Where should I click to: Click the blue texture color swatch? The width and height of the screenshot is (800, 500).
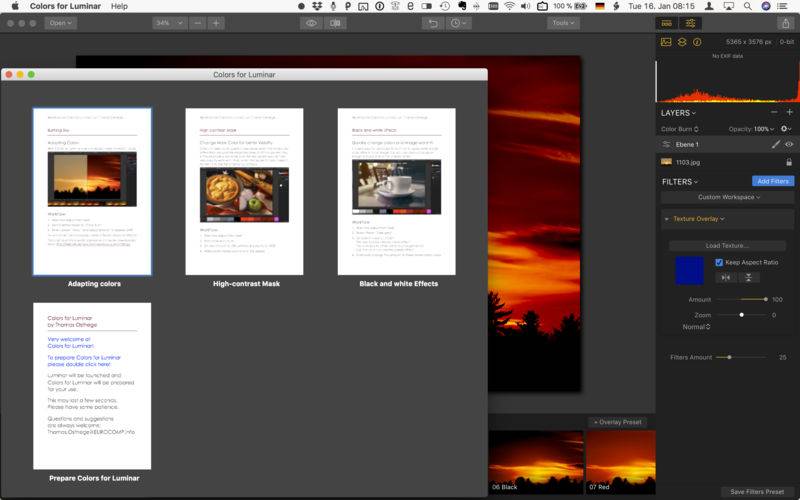(689, 270)
